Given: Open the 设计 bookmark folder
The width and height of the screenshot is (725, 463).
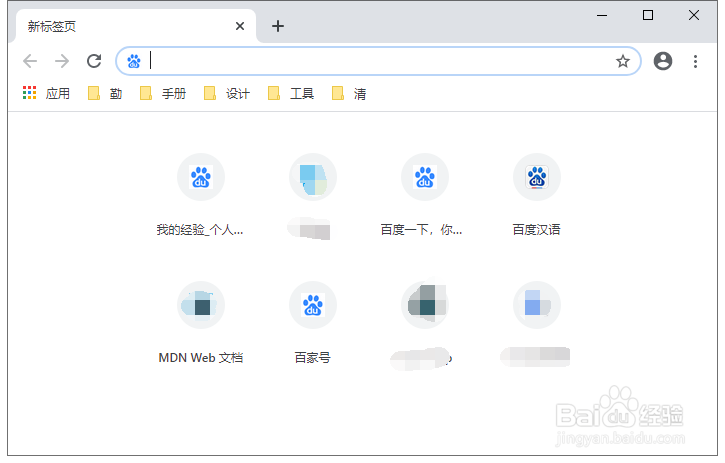Looking at the screenshot, I should tap(227, 94).
